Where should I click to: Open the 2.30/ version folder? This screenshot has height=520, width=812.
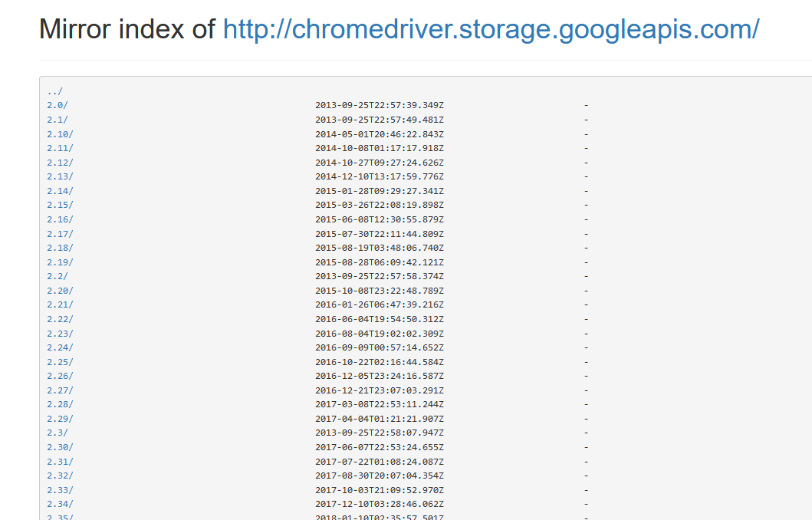pyautogui.click(x=54, y=446)
